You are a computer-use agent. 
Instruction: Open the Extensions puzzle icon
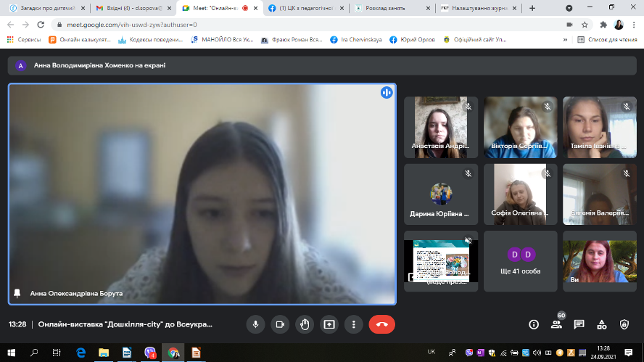coord(603,25)
